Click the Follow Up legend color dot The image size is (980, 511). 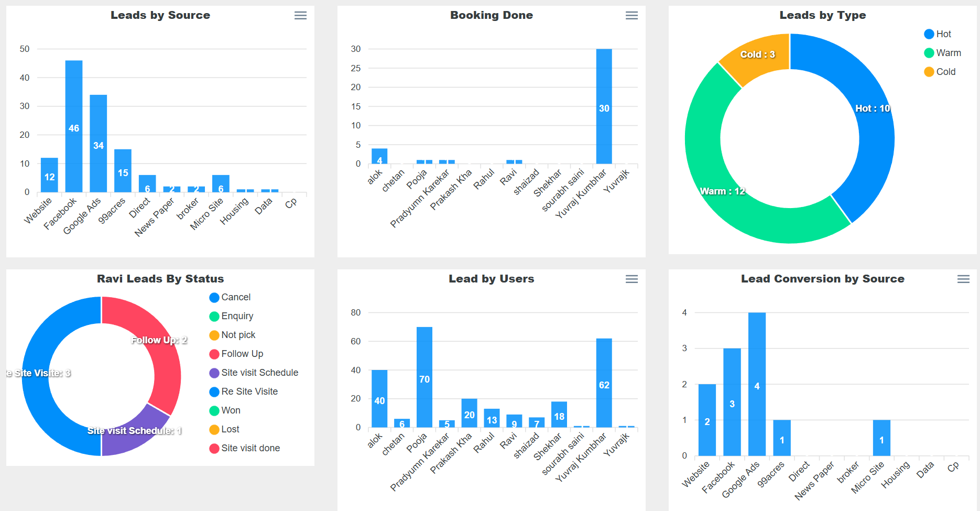(213, 354)
